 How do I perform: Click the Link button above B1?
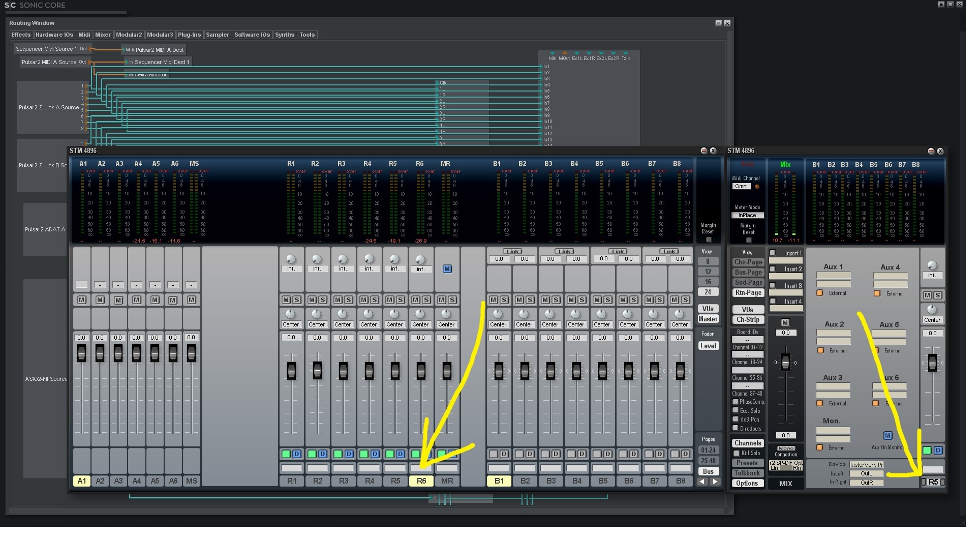click(512, 251)
